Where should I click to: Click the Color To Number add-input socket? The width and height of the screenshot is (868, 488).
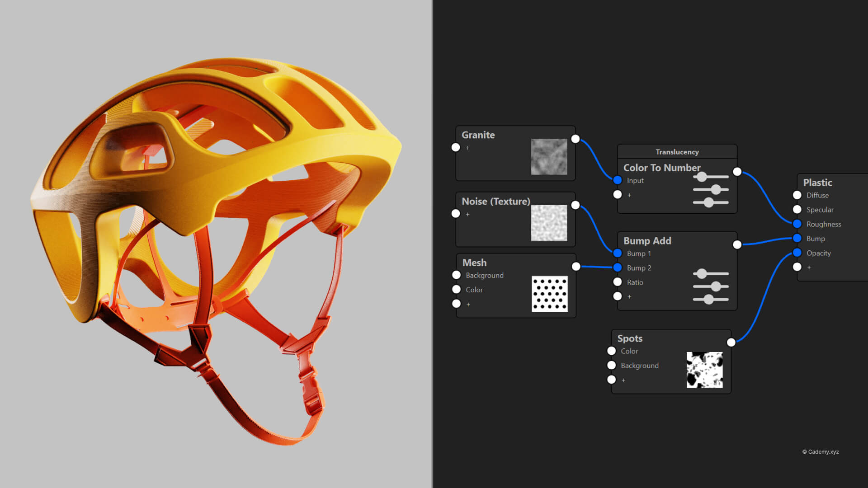click(x=618, y=195)
